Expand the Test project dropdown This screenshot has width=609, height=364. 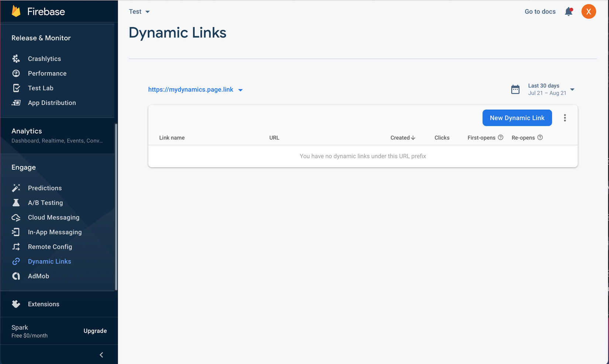139,12
